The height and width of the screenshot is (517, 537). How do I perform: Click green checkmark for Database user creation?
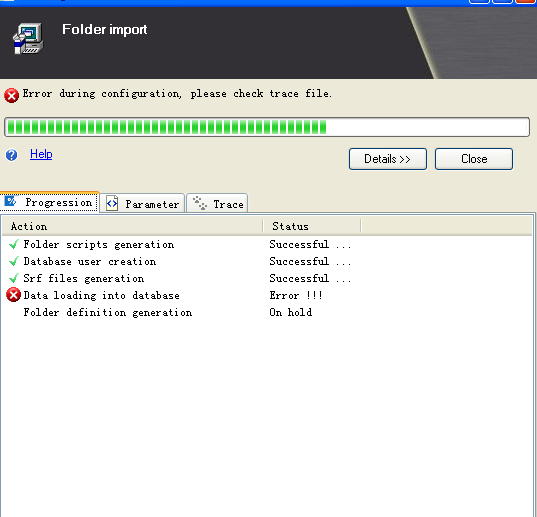tap(14, 262)
